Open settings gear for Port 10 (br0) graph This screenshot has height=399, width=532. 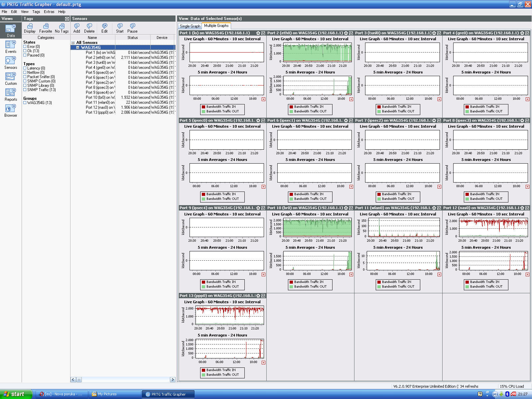[x=346, y=208]
